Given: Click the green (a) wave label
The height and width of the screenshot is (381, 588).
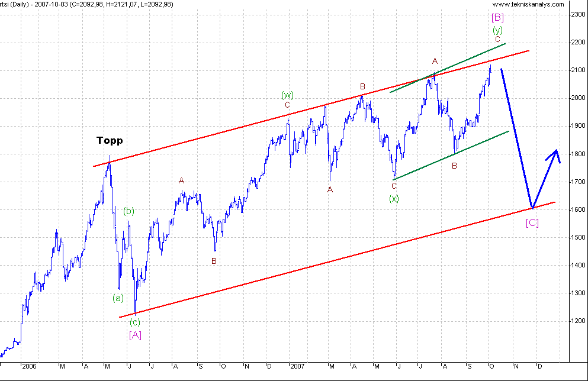Looking at the screenshot, I should (118, 298).
